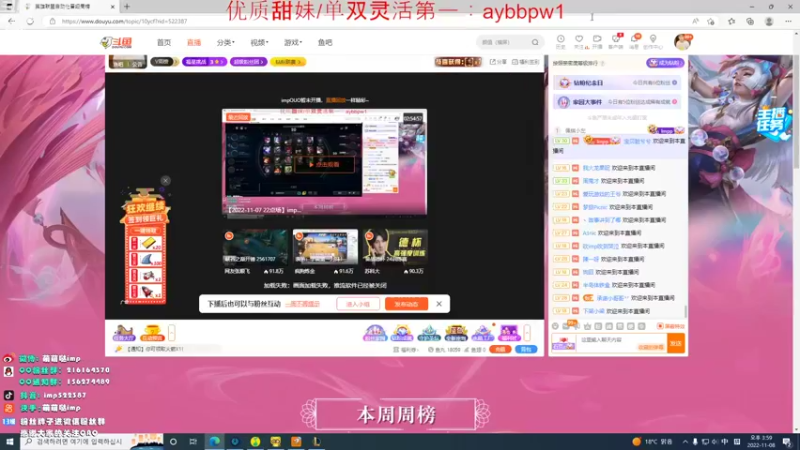Open the 鱼吧 nav item
The width and height of the screenshot is (800, 450).
(325, 42)
